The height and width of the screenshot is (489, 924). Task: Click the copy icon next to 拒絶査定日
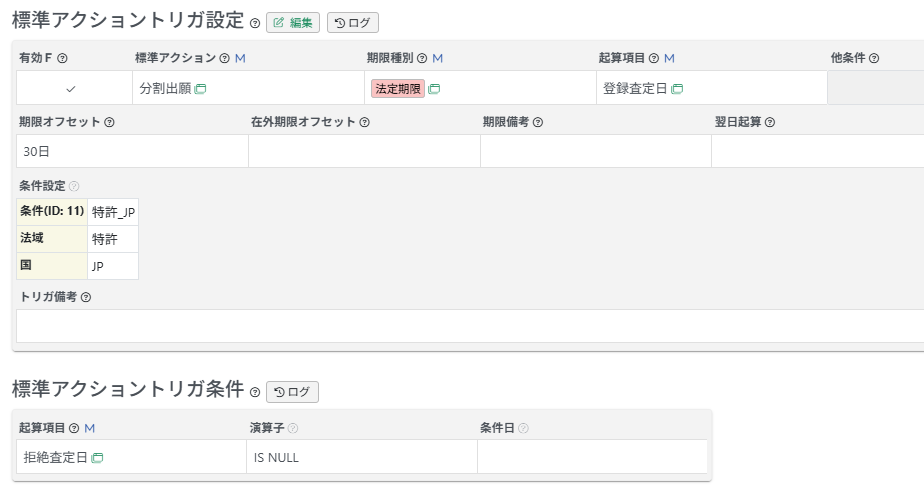click(x=97, y=458)
